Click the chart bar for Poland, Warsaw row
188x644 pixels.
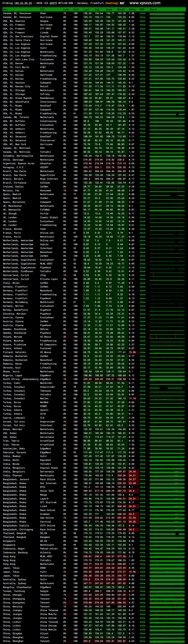click(x=167, y=337)
